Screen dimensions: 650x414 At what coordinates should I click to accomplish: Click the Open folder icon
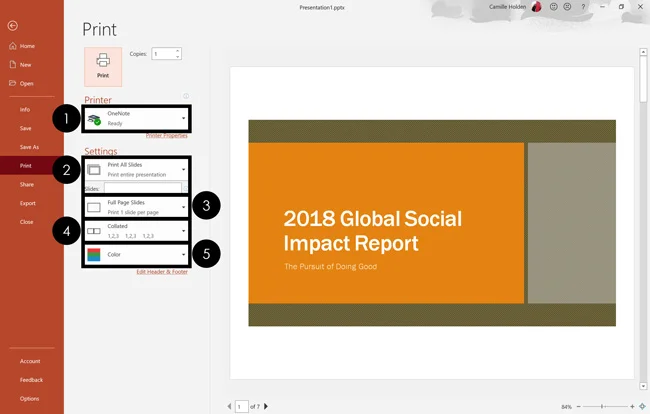[12, 83]
